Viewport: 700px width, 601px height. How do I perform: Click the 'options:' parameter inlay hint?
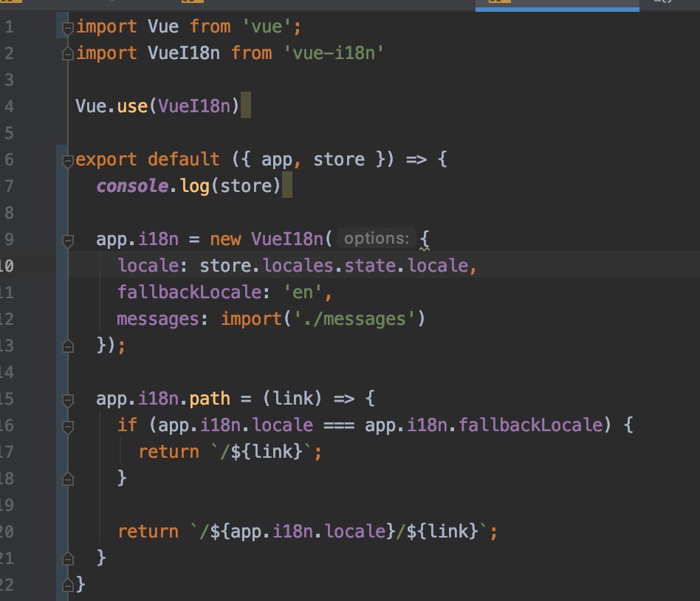coord(377,238)
